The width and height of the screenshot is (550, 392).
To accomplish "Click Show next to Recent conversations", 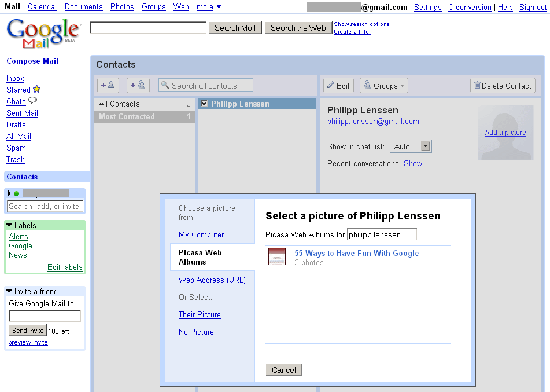I will [412, 163].
